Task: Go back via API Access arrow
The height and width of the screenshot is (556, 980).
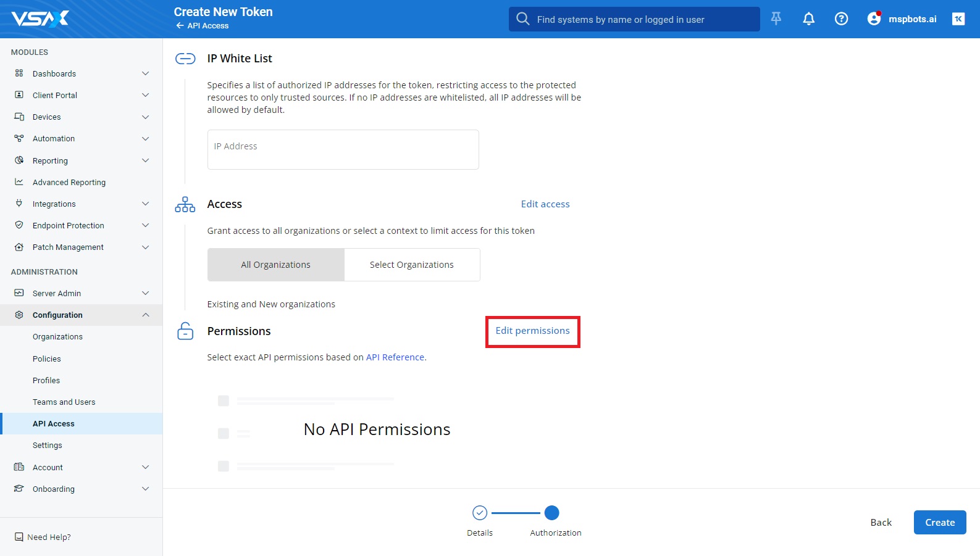Action: click(x=180, y=26)
